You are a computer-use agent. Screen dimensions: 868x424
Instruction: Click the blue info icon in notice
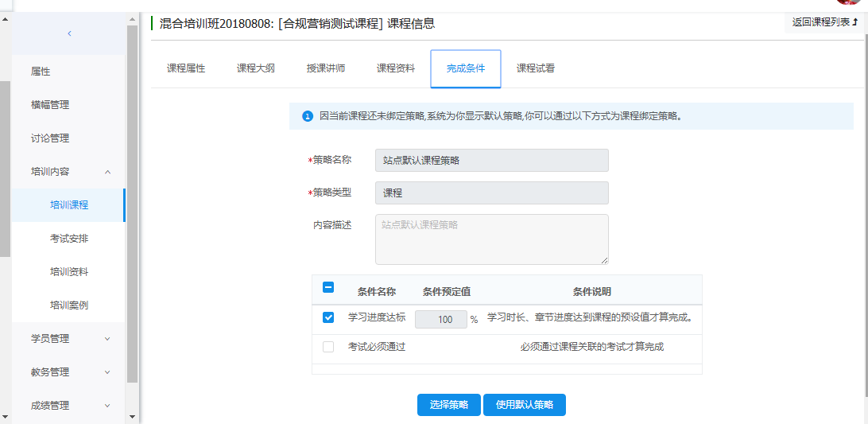tap(308, 116)
